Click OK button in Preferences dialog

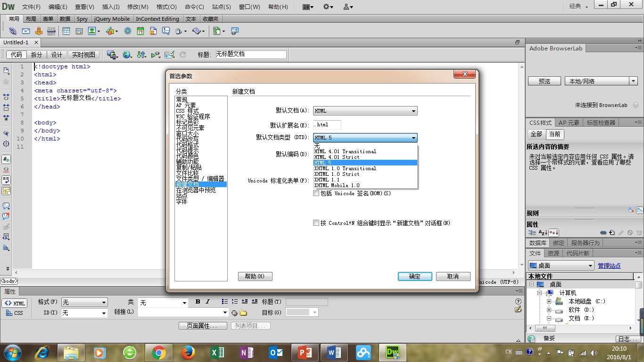coord(415,276)
